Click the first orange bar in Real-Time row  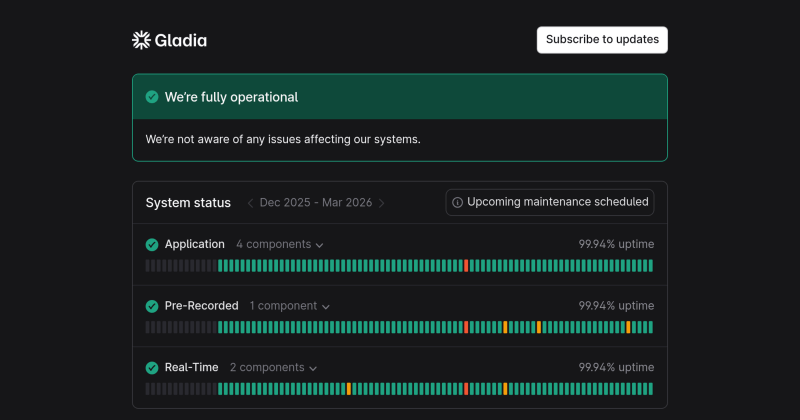(x=349, y=389)
